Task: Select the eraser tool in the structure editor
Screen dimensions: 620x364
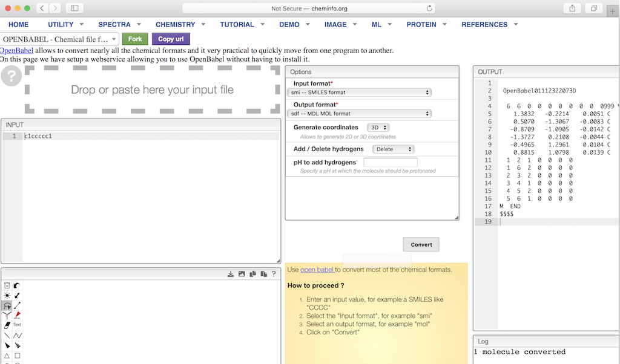Action: pos(7,325)
